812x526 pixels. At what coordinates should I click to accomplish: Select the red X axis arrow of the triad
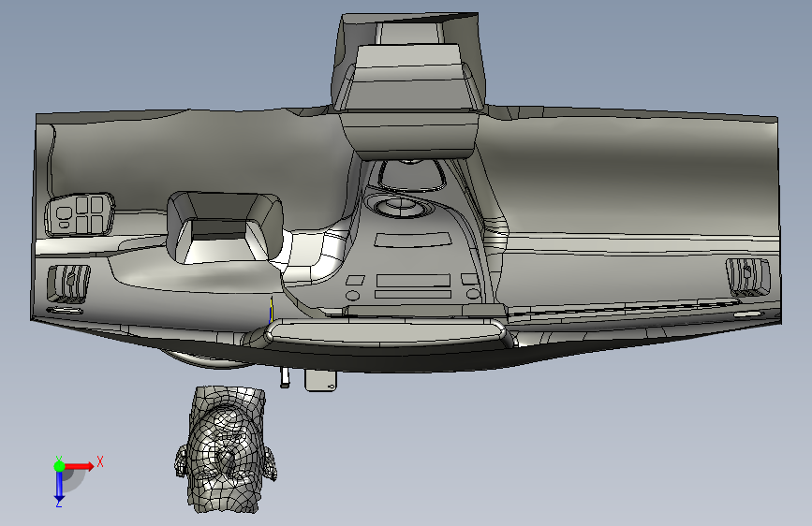pos(80,466)
